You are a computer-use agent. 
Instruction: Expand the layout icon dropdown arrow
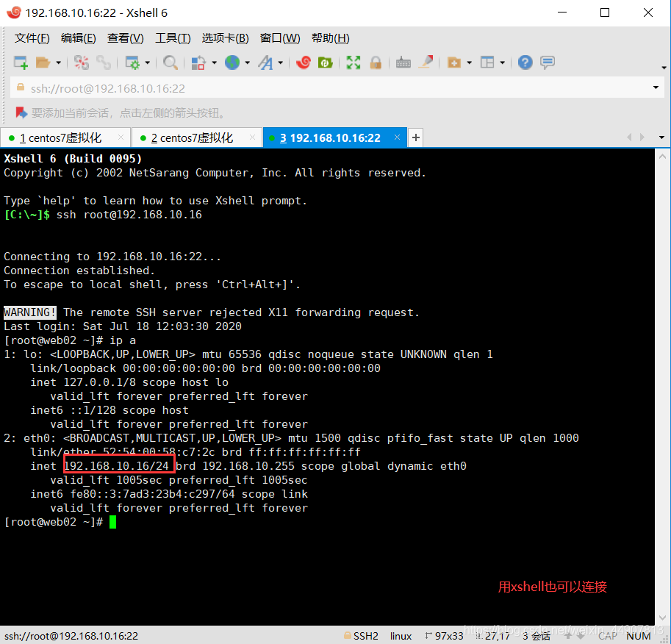[503, 63]
